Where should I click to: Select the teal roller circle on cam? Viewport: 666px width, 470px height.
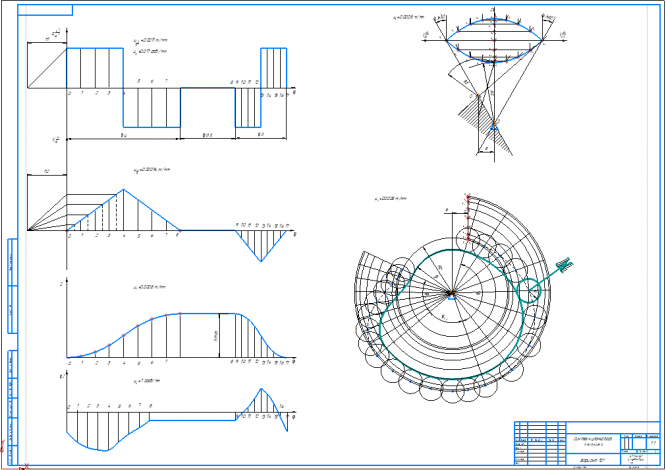[x=529, y=291]
